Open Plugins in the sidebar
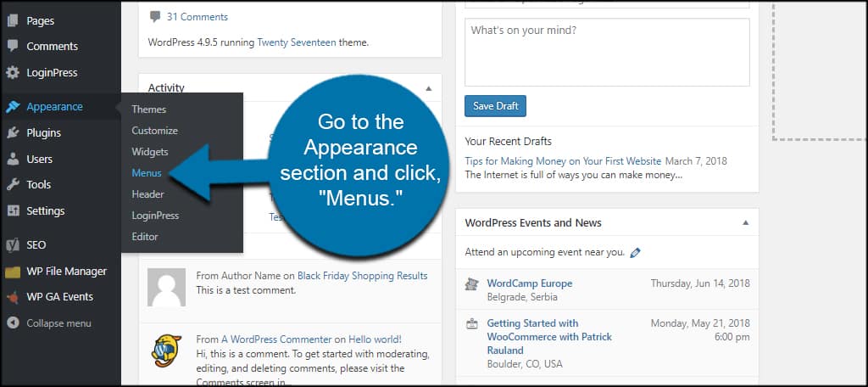868x387 pixels. click(44, 132)
